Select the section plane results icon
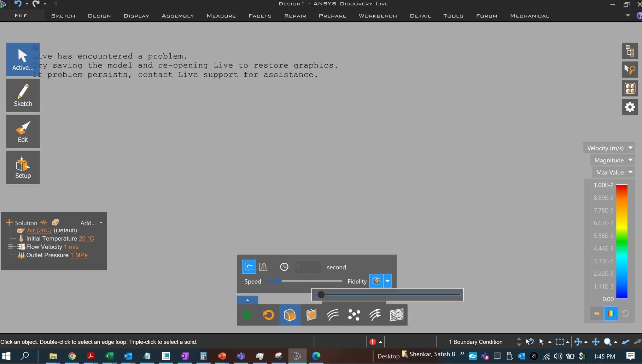The height and width of the screenshot is (364, 642). (311, 315)
